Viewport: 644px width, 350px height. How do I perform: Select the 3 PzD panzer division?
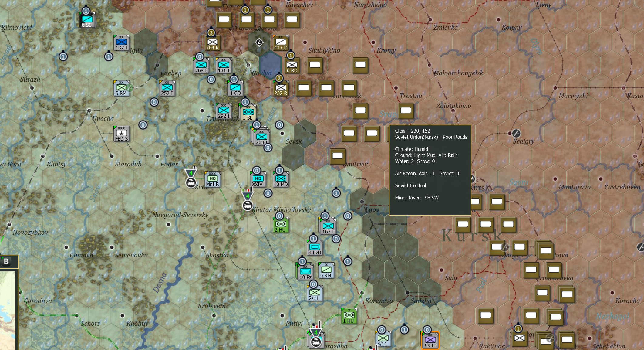(315, 248)
